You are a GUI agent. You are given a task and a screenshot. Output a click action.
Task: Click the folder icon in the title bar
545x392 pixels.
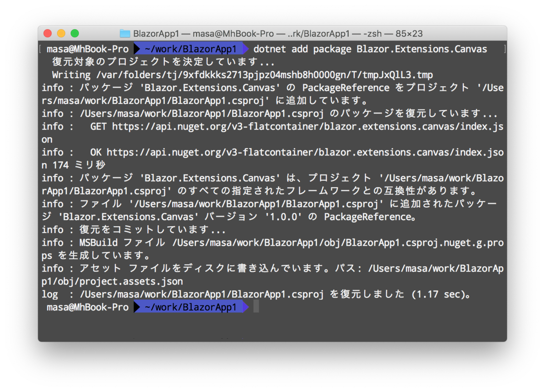125,34
